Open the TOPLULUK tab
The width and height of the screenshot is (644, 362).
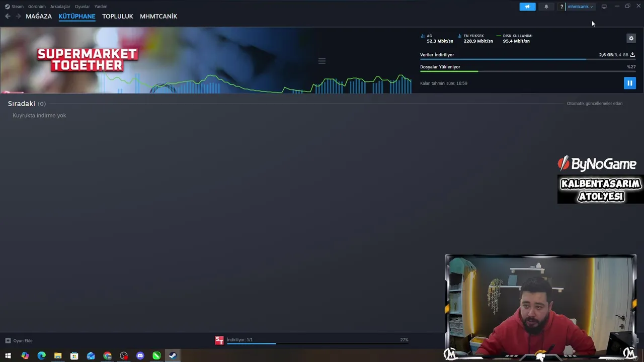tap(118, 16)
